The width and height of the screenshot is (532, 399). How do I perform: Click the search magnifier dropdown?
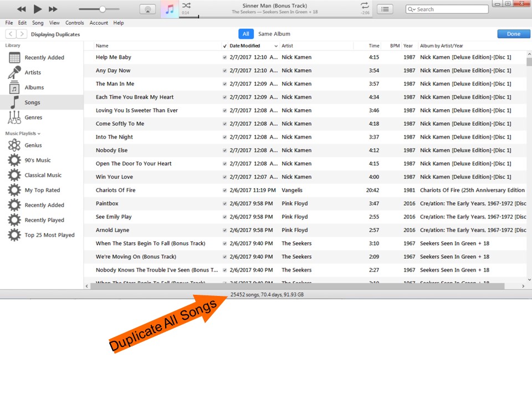pyautogui.click(x=412, y=9)
